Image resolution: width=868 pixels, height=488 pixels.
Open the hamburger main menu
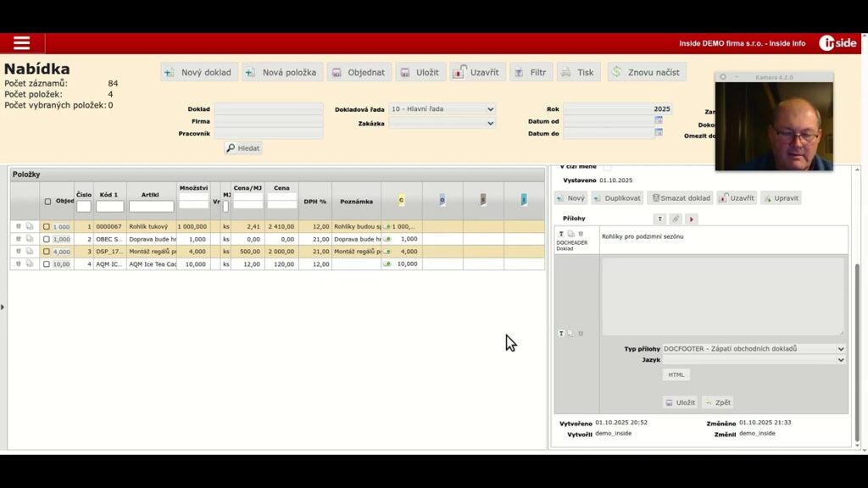click(22, 43)
